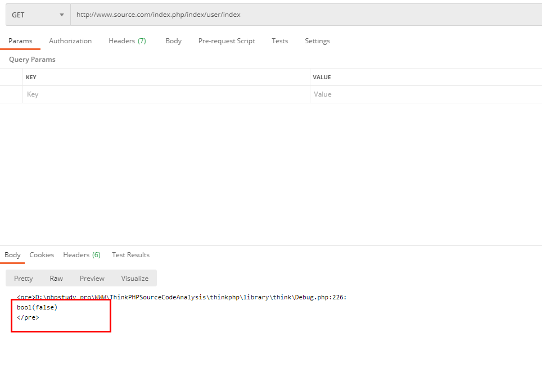Switch response view to Raw
The image size is (542, 392).
(x=56, y=279)
